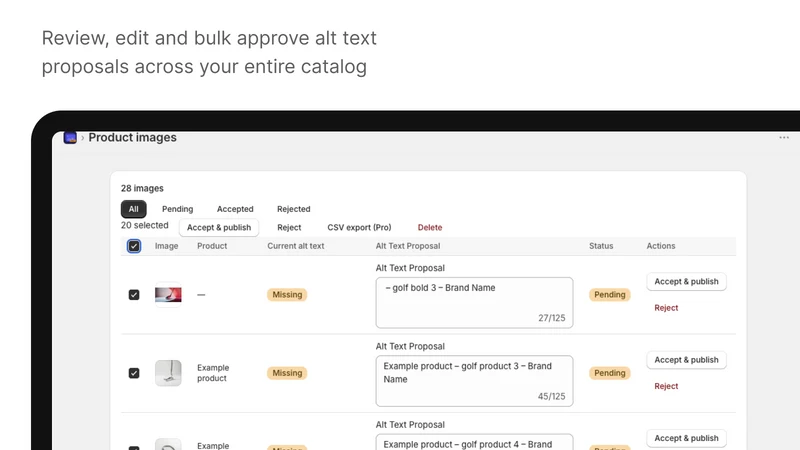The height and width of the screenshot is (450, 800).
Task: Edit the golf bold 3 alt text field
Action: pyautogui.click(x=474, y=303)
